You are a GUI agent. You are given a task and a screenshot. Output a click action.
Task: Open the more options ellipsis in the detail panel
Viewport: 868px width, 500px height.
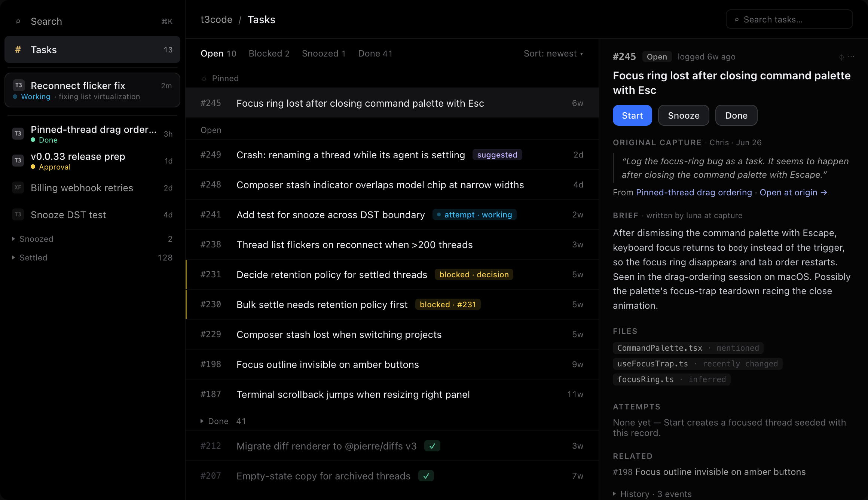(x=851, y=57)
